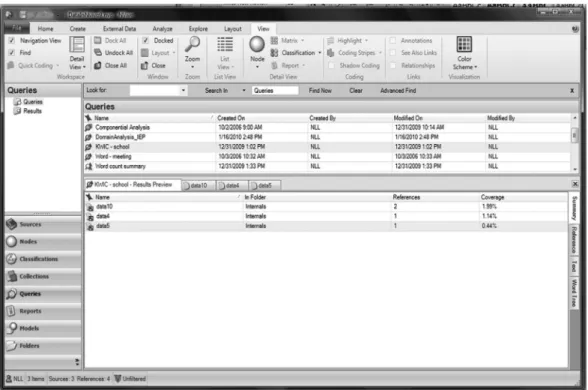Image resolution: width=588 pixels, height=390 pixels.
Task: Select the DomainAnalysis_IEP query row
Action: tap(327, 137)
